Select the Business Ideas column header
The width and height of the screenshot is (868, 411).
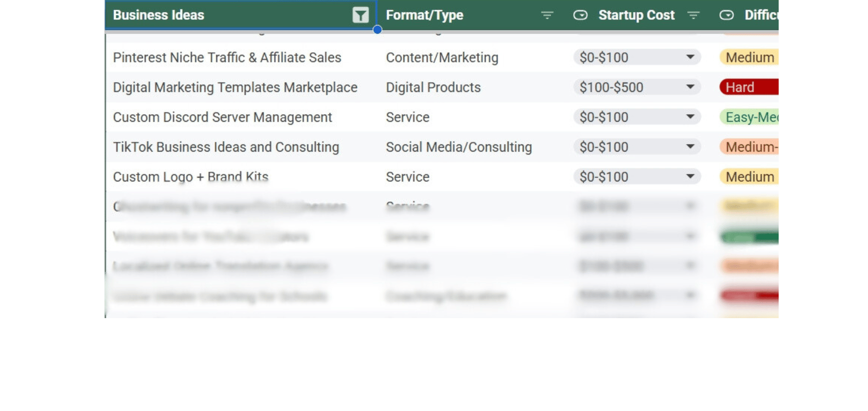point(159,15)
